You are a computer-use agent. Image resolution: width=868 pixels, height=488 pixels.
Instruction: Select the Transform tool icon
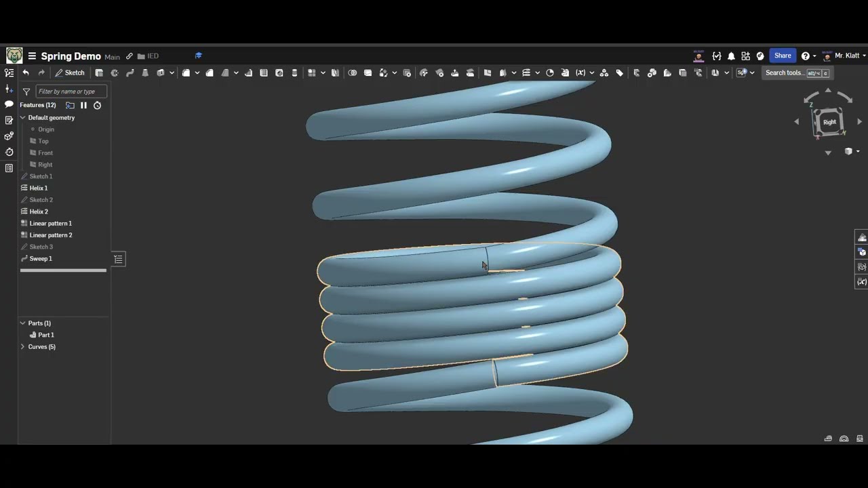coord(383,73)
